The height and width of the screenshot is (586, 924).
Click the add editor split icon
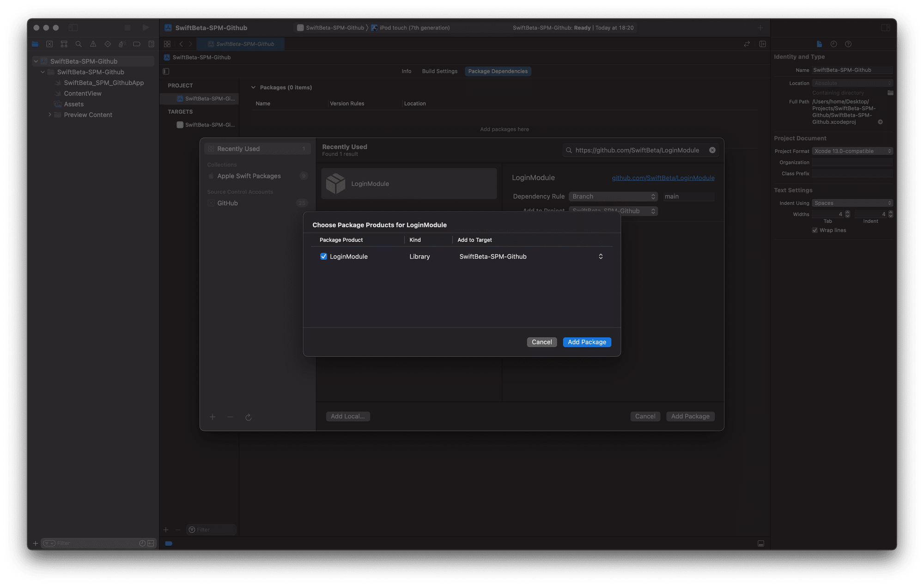tap(763, 44)
